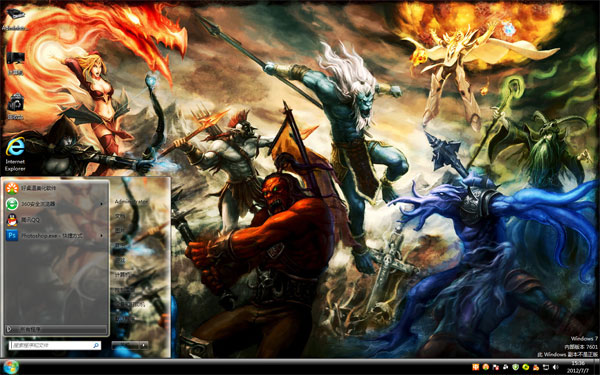Click the network connection tray icon
This screenshot has width=600, height=375.
point(546,367)
